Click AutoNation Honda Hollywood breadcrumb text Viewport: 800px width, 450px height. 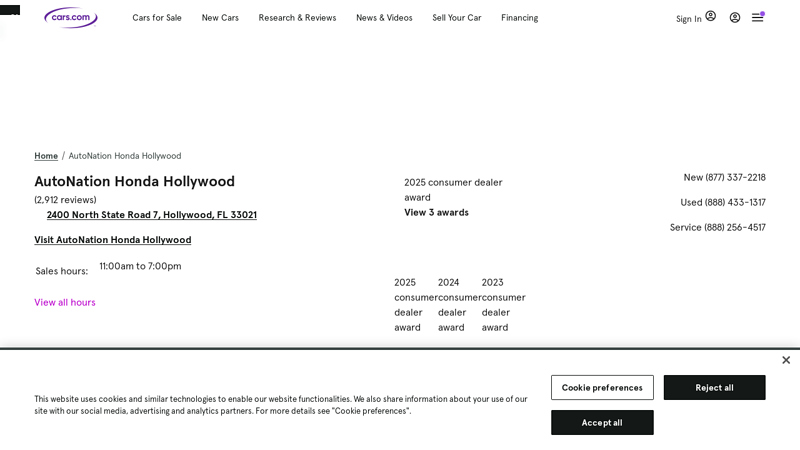point(125,156)
